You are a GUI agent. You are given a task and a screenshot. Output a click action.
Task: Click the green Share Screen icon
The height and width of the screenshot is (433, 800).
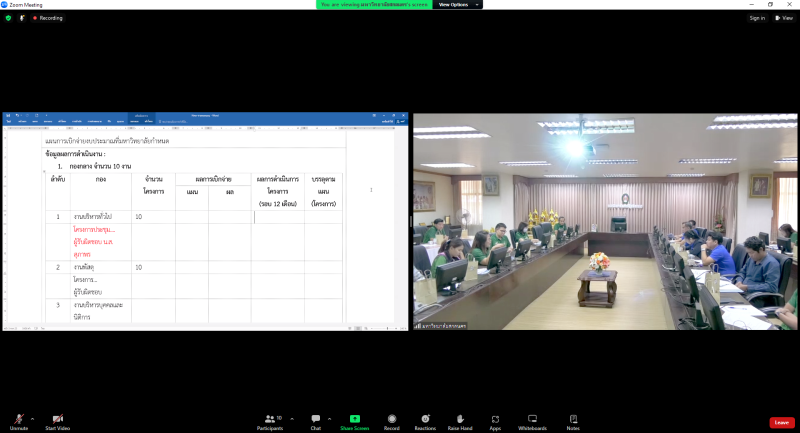354,418
